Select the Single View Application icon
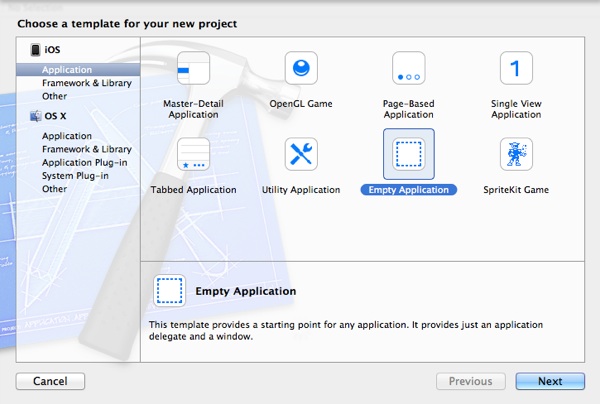Image resolution: width=600 pixels, height=404 pixels. (516, 70)
